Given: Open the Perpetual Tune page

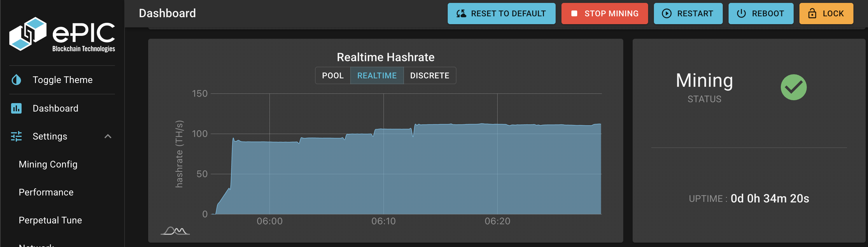Looking at the screenshot, I should 50,220.
